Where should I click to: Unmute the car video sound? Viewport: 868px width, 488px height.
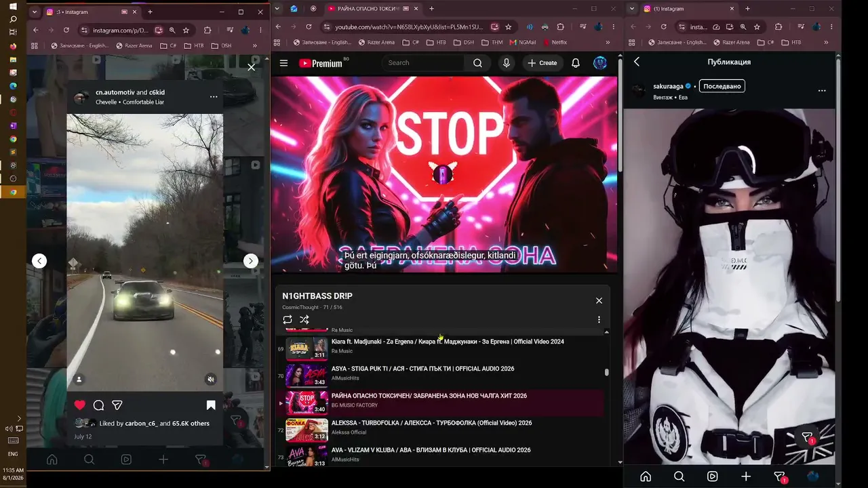point(211,380)
